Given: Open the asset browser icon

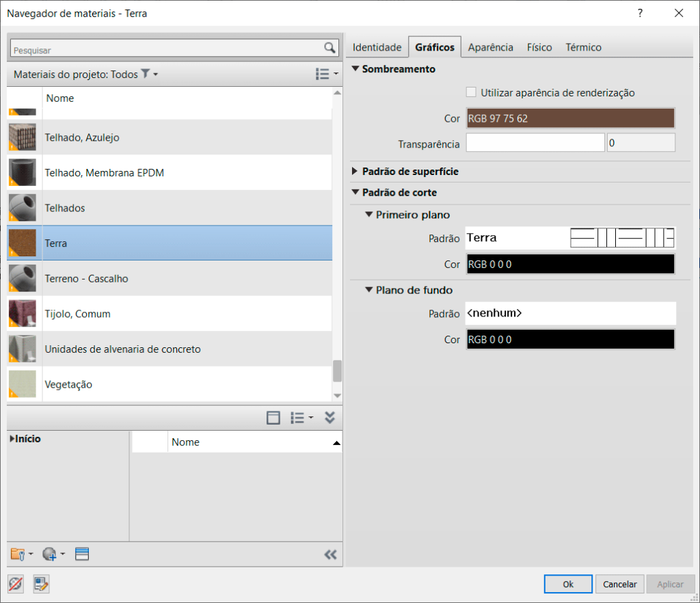Looking at the screenshot, I should (82, 554).
